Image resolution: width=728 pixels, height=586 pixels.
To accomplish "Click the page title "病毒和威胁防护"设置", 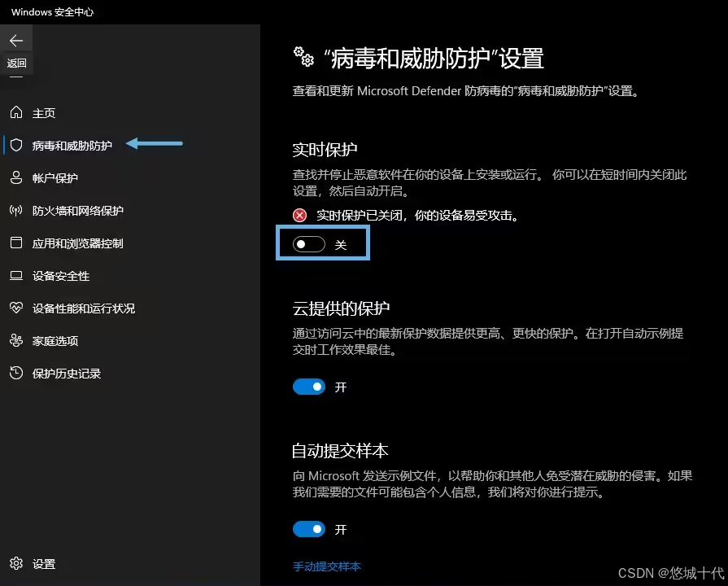I will tap(434, 59).
